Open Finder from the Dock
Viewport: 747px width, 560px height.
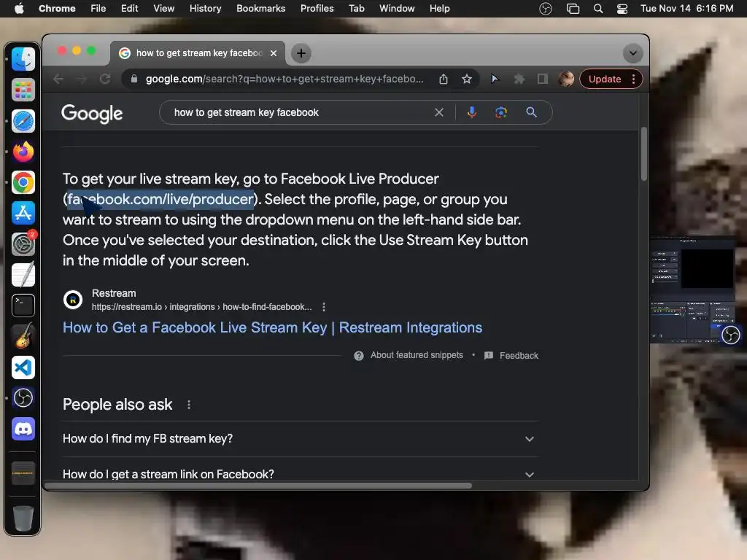23,59
